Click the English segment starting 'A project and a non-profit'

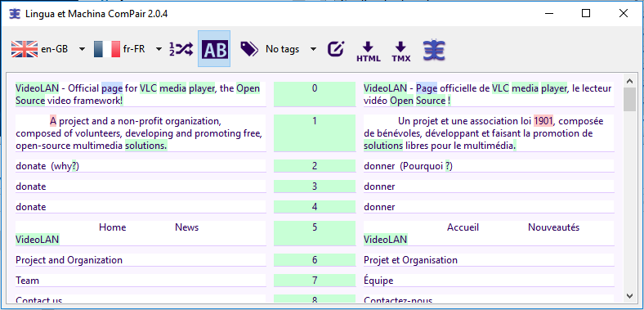(x=141, y=133)
